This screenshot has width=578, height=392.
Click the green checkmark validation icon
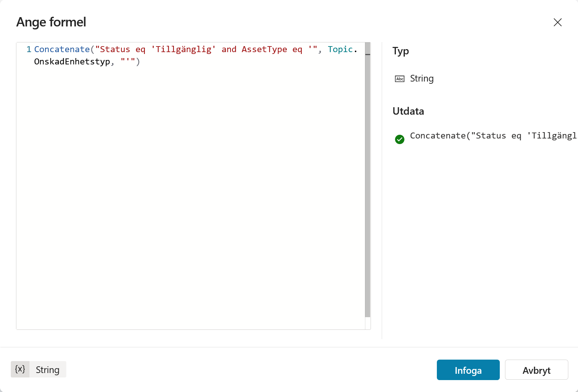pyautogui.click(x=400, y=139)
